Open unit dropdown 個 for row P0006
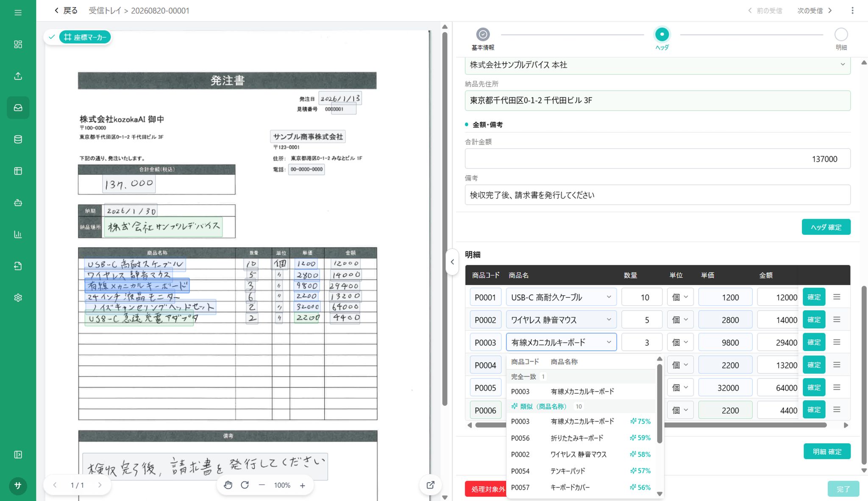The height and width of the screenshot is (501, 868). coord(680,410)
